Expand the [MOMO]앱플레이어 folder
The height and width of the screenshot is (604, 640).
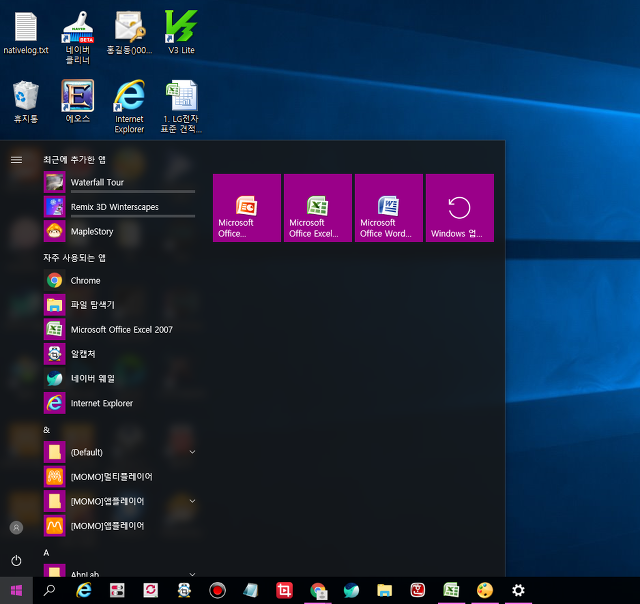(120, 501)
